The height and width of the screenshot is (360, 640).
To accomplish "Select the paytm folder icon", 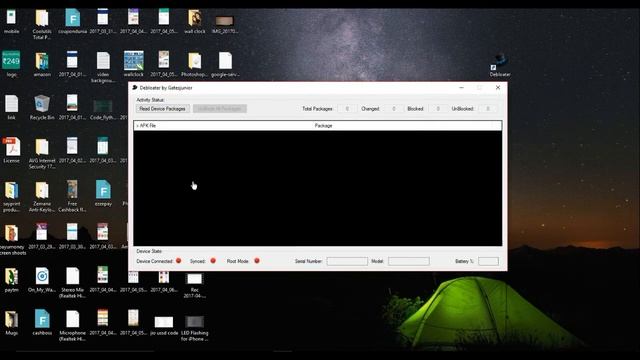I will (11, 280).
